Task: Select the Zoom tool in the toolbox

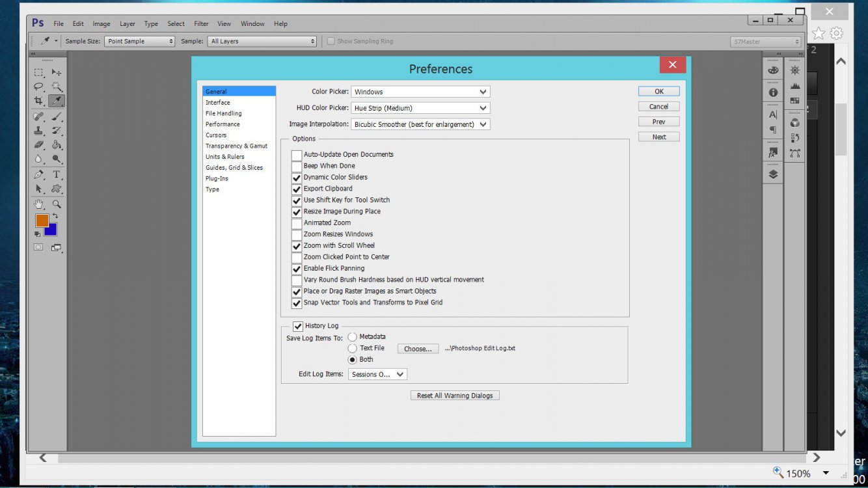Action: point(57,204)
